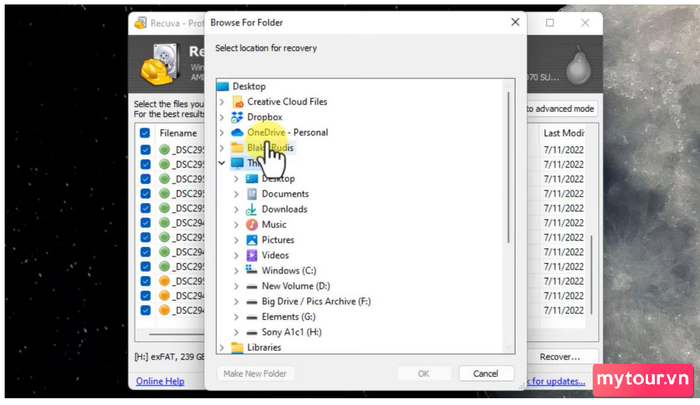Click the Pictures icon
This screenshot has width=700, height=405.
click(x=252, y=240)
